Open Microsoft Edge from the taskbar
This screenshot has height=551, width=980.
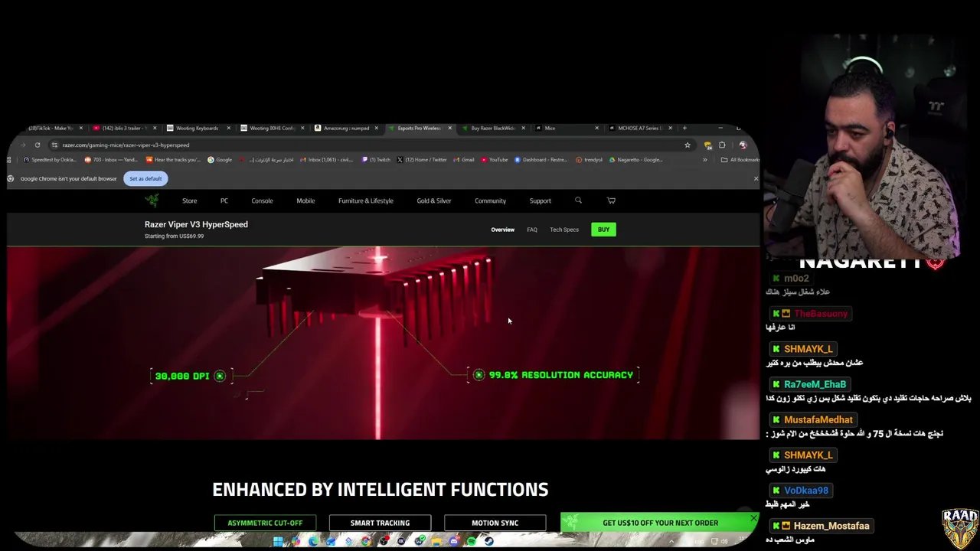click(313, 541)
